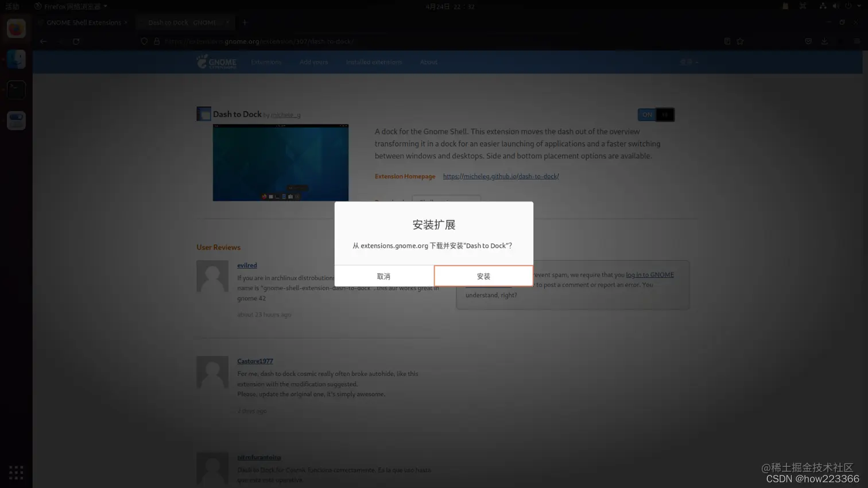The image size is (868, 488).
Task: Open evilred reviewer profile
Action: click(x=247, y=265)
